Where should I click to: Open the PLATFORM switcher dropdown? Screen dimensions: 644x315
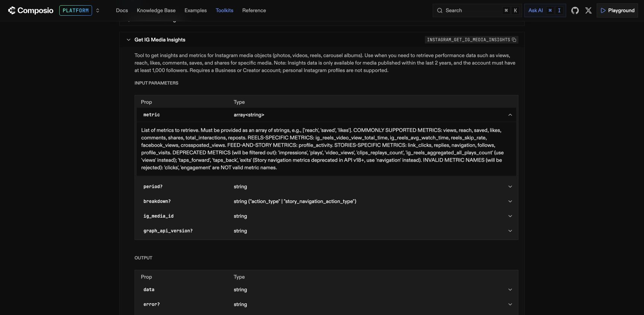pos(98,10)
